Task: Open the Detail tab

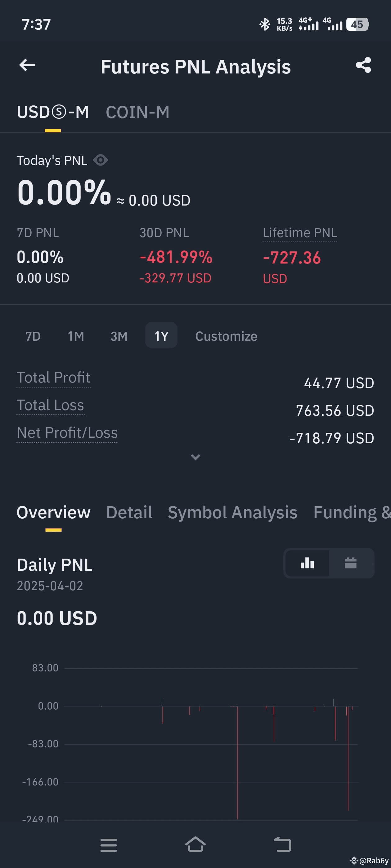Action: (x=129, y=512)
